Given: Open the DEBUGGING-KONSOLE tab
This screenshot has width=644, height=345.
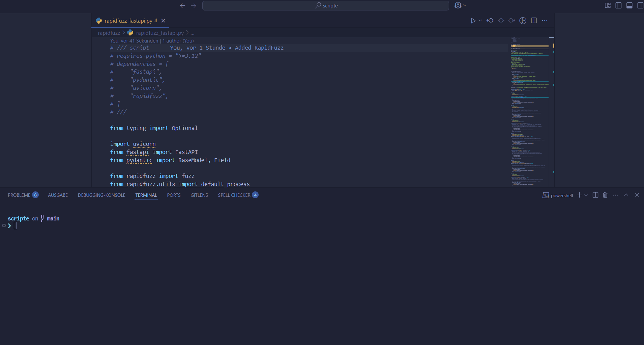Looking at the screenshot, I should pyautogui.click(x=101, y=195).
